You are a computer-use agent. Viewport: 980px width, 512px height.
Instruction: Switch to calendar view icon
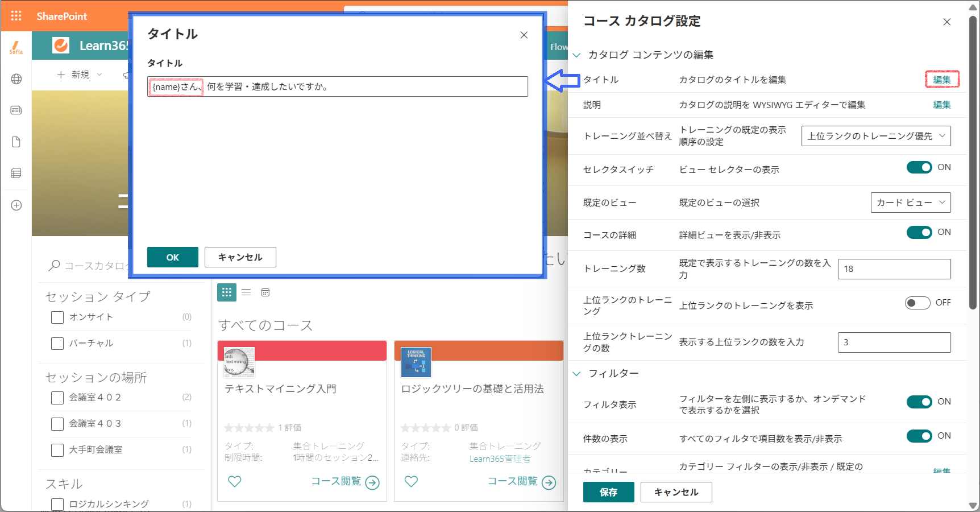[265, 292]
